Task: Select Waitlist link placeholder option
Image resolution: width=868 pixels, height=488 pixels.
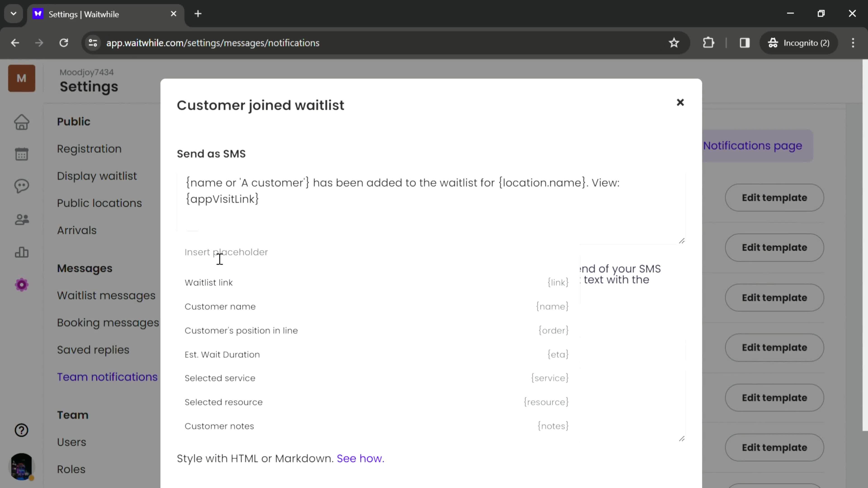Action: tap(377, 283)
